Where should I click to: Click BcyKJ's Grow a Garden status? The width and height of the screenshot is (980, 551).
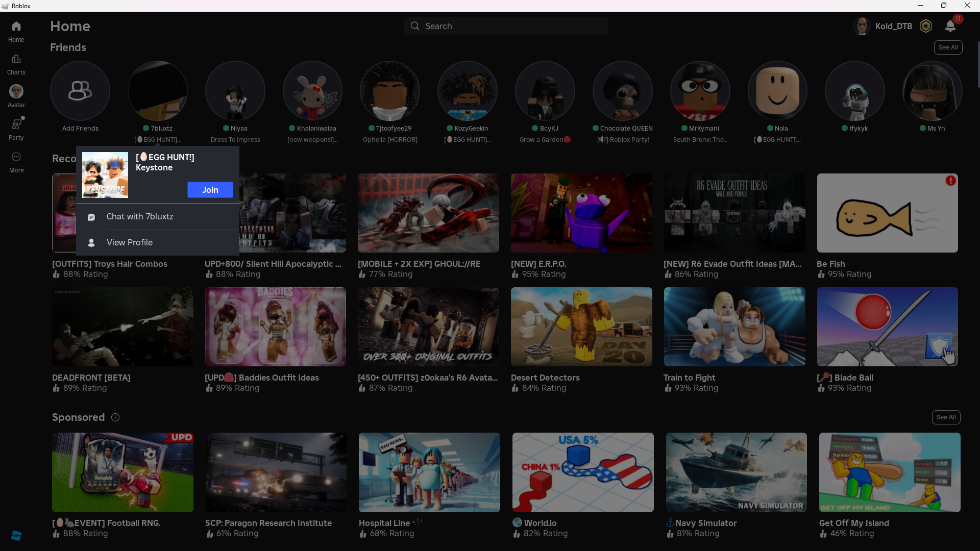(x=545, y=140)
